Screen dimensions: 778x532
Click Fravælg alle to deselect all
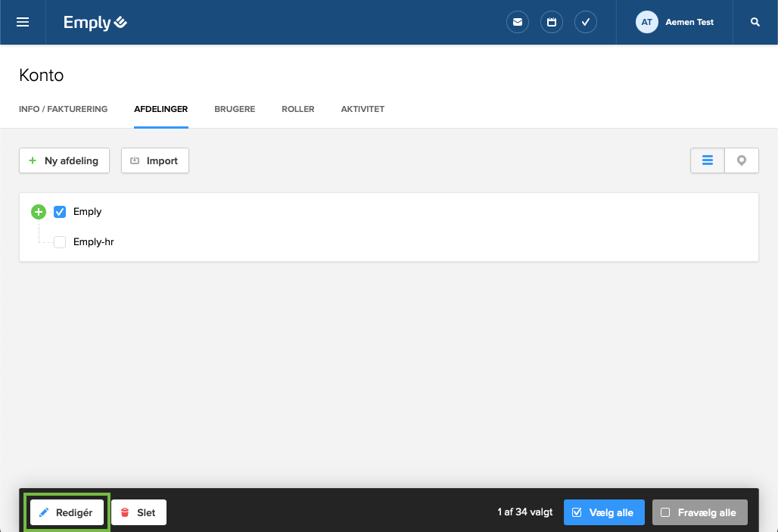699,512
